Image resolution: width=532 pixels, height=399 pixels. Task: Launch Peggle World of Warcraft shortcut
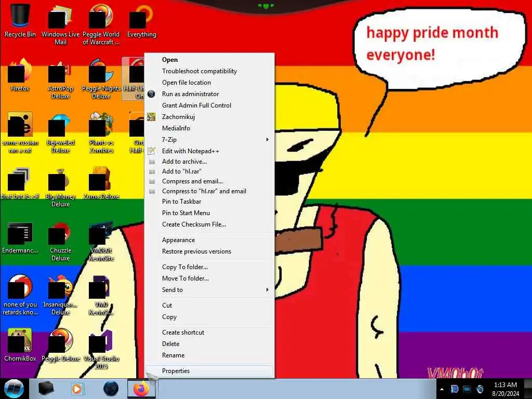click(x=101, y=24)
